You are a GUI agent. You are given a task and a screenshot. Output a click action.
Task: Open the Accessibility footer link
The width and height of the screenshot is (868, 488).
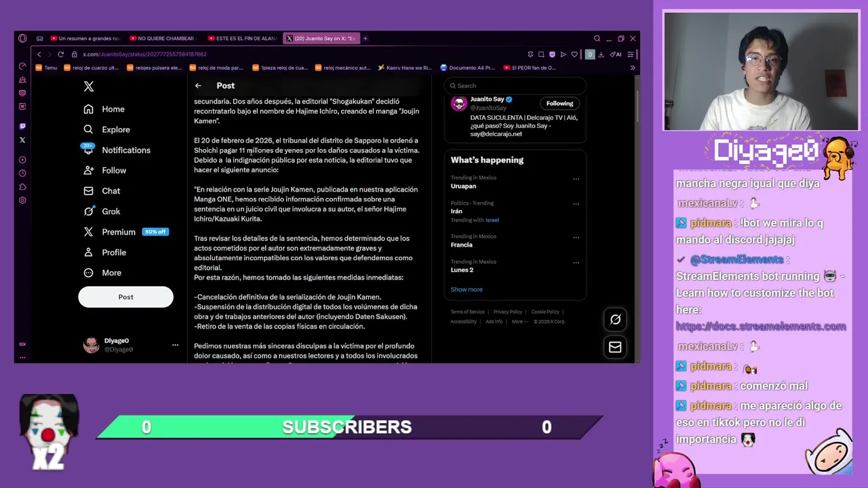pos(464,321)
